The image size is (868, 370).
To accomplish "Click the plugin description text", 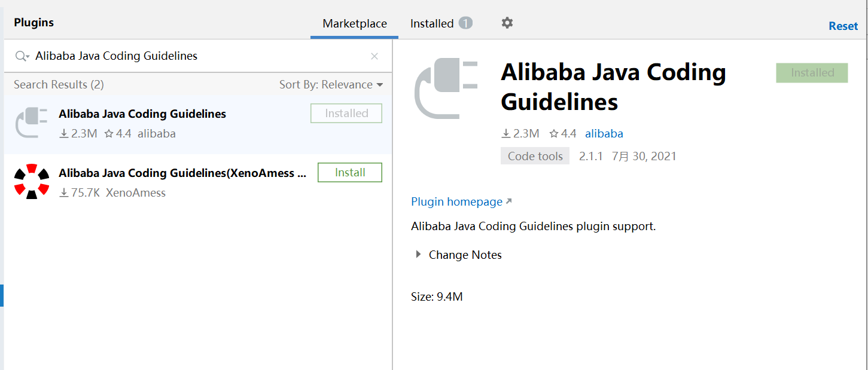I will (534, 227).
